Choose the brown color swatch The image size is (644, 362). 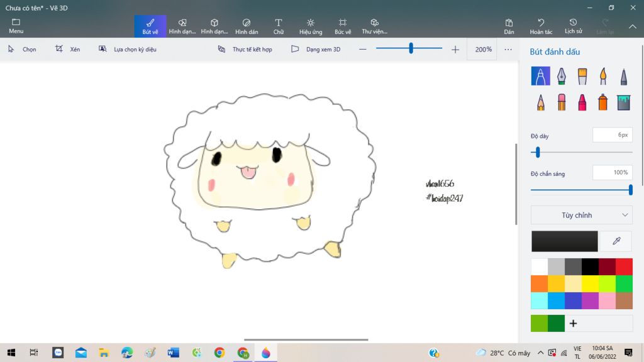tap(624, 300)
